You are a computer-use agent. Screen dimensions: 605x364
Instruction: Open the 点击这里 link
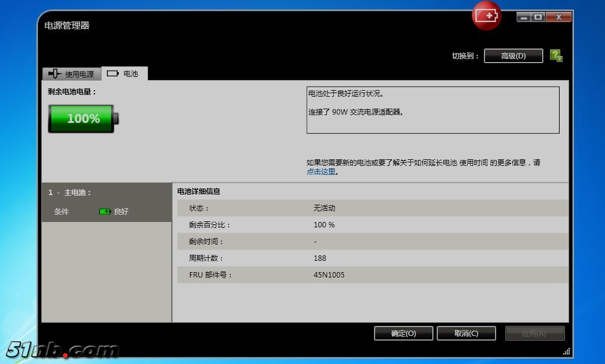(x=321, y=172)
